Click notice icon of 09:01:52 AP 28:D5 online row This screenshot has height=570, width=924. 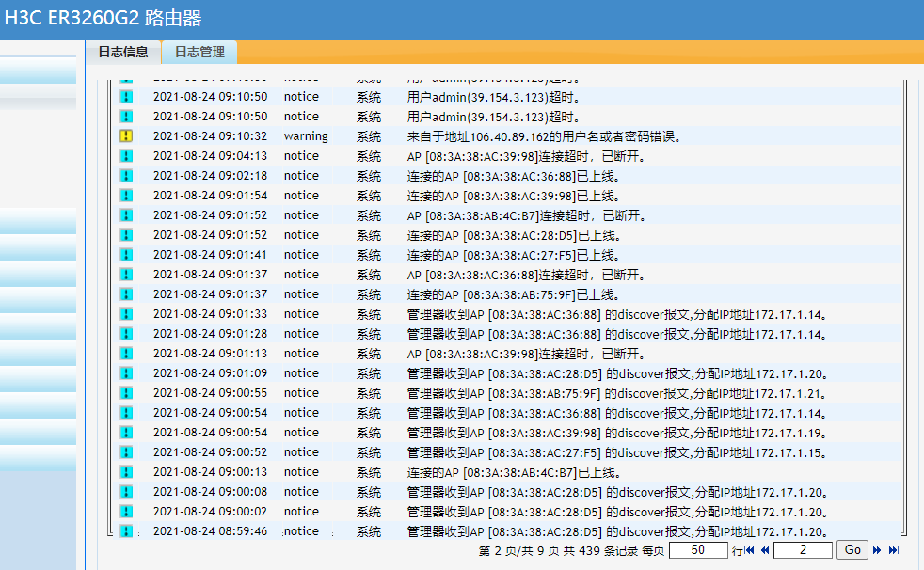(x=126, y=235)
